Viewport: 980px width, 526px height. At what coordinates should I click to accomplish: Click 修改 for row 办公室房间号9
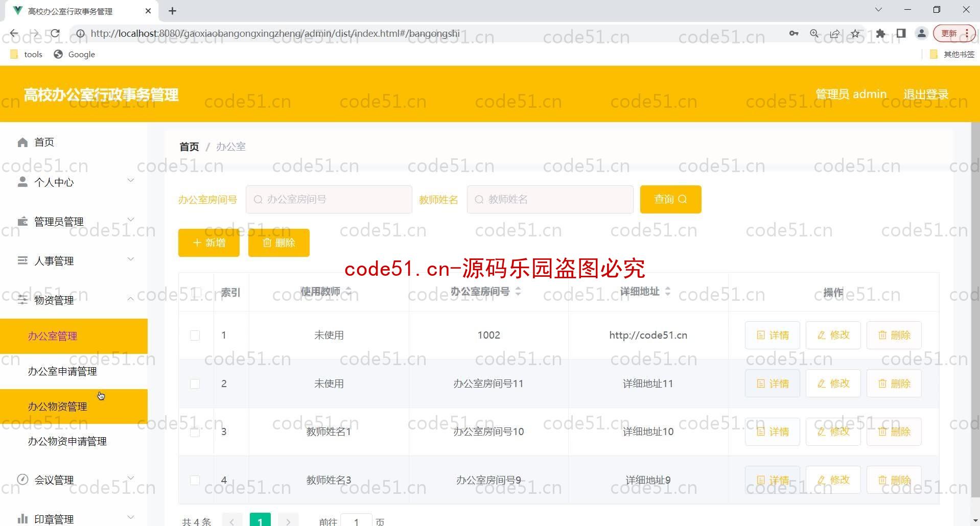click(833, 480)
